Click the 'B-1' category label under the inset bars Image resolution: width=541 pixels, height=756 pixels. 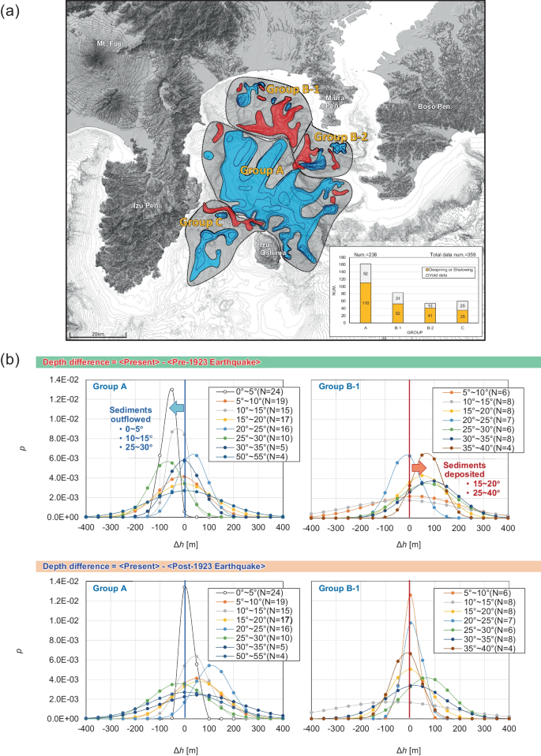[398, 327]
